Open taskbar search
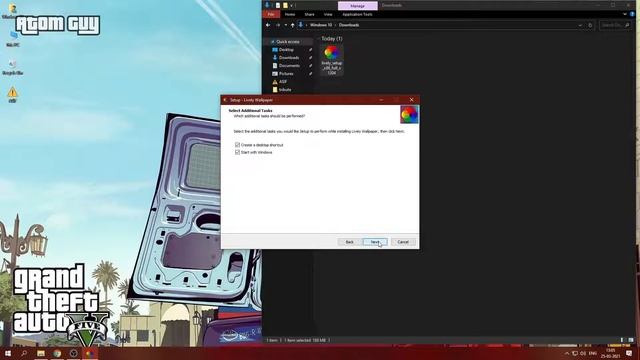This screenshot has height=360, width=640. (24, 353)
